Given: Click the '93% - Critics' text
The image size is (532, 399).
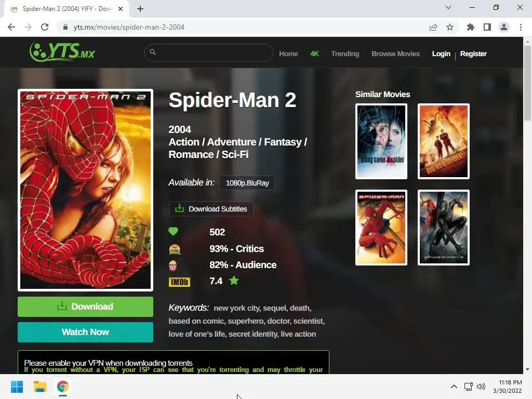Looking at the screenshot, I should click(237, 249).
